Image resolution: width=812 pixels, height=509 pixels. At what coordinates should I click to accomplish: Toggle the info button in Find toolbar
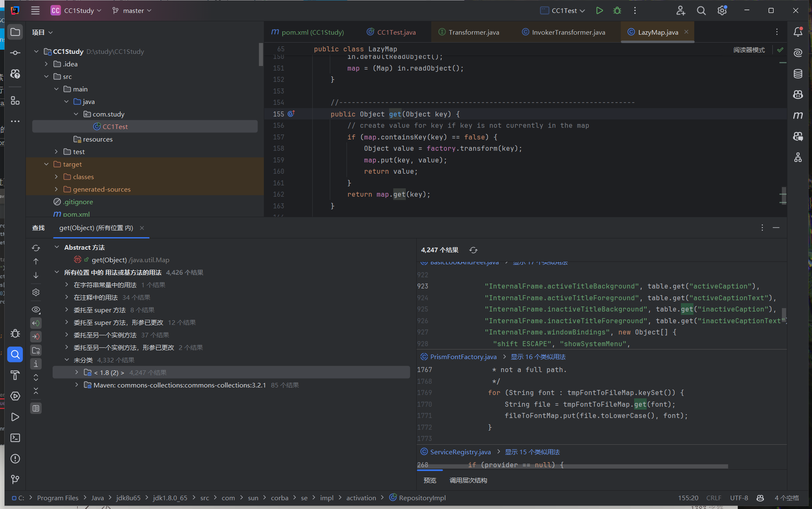pyautogui.click(x=36, y=364)
